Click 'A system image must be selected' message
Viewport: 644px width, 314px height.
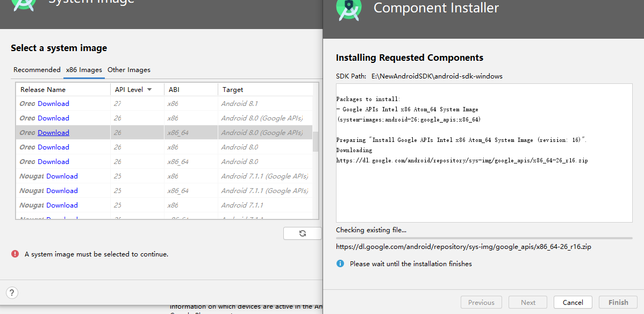[x=97, y=254]
